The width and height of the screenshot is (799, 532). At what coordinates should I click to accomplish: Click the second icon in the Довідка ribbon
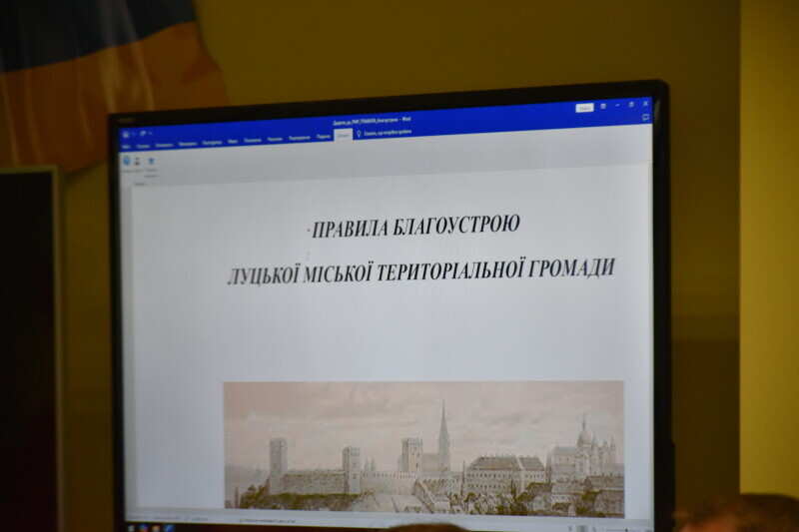(x=138, y=161)
